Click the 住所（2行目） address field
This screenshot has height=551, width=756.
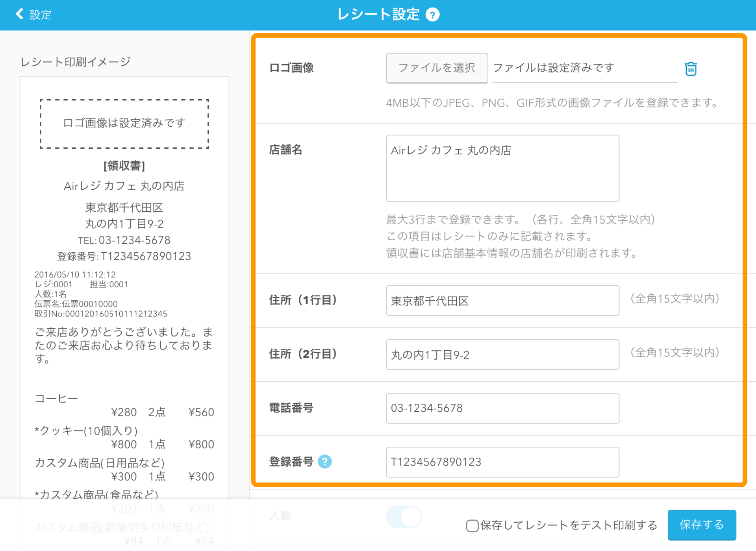[502, 354]
